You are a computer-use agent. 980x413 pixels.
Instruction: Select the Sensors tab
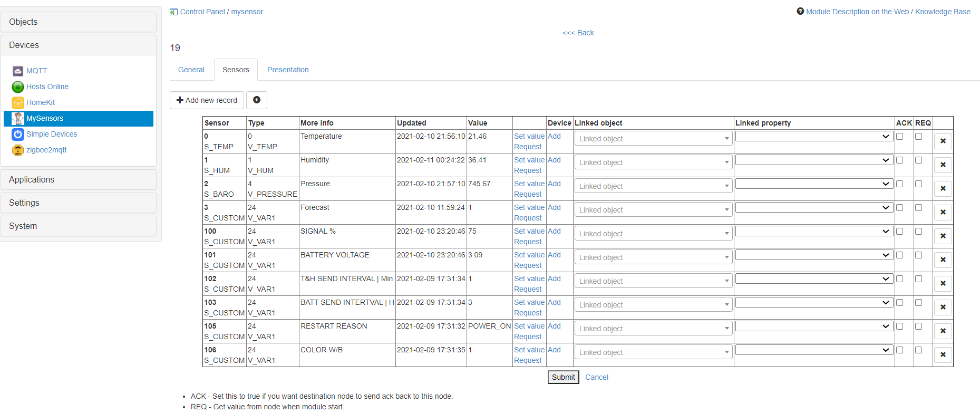(236, 70)
